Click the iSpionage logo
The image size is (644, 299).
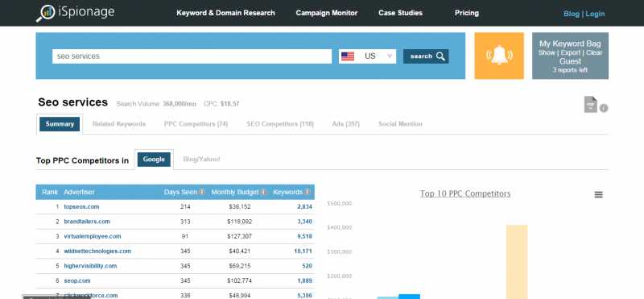(75, 12)
